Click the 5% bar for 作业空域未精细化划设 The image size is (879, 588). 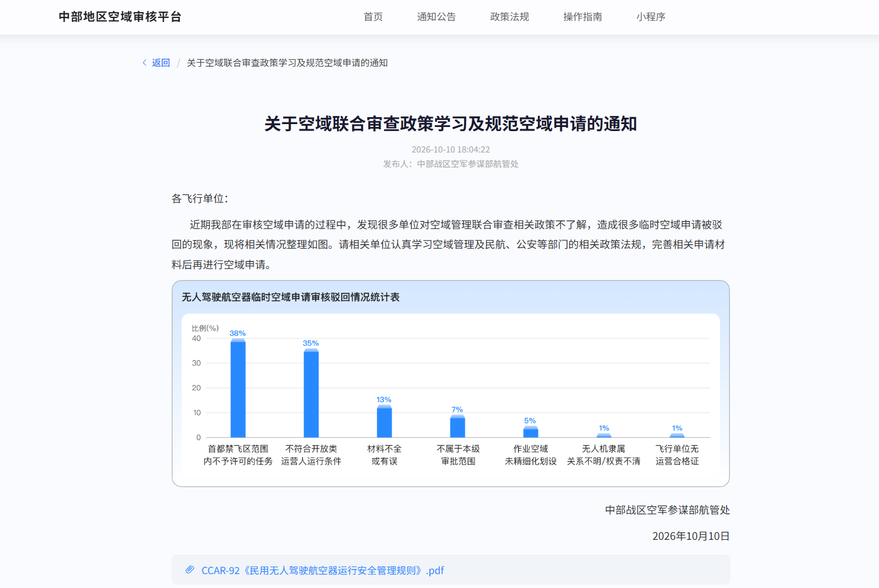click(x=531, y=431)
